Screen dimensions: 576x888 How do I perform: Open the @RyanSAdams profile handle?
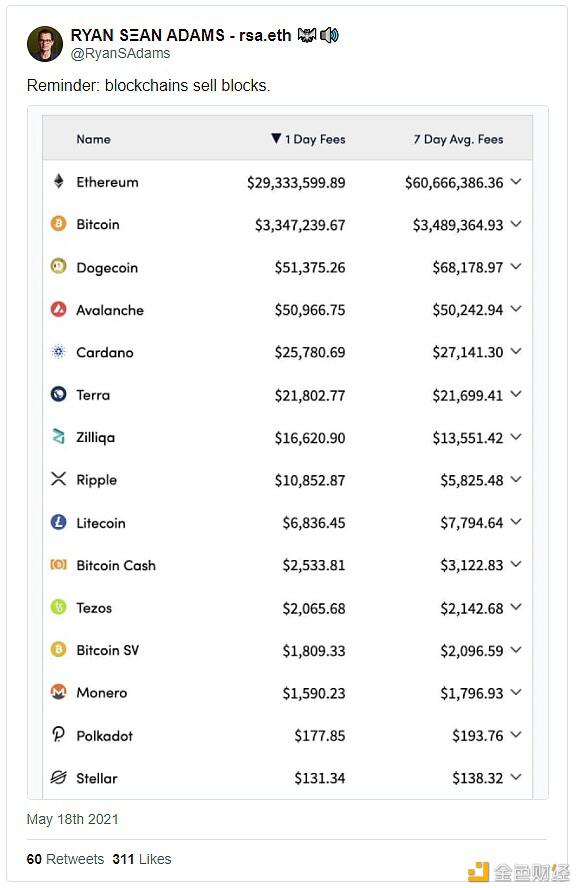[120, 53]
